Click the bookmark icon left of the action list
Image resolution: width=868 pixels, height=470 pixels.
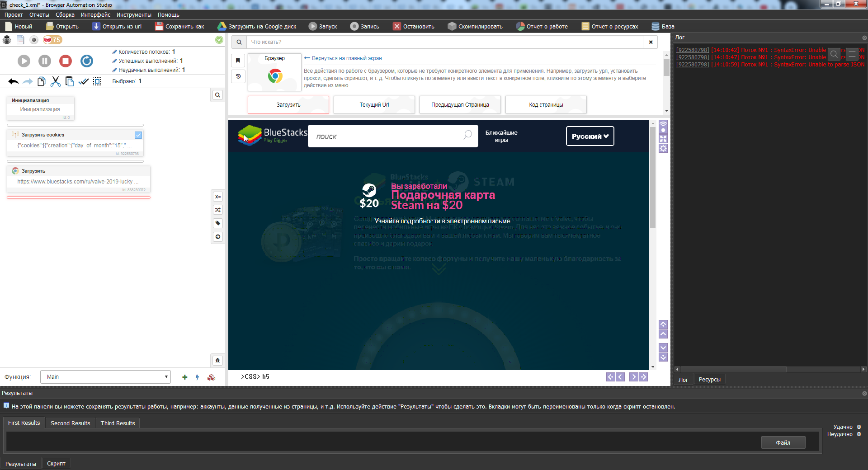(238, 60)
